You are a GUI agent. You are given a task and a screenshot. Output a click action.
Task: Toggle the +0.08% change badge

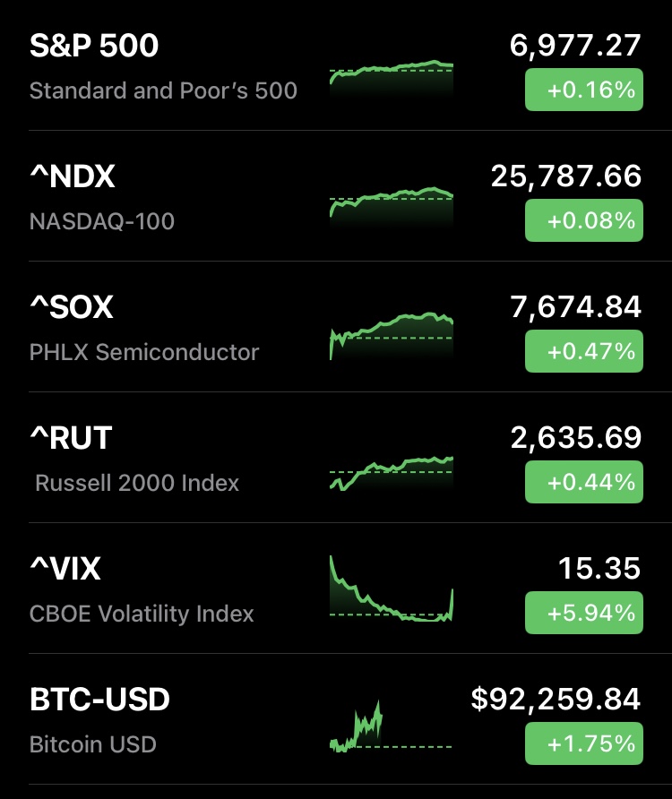pos(583,220)
